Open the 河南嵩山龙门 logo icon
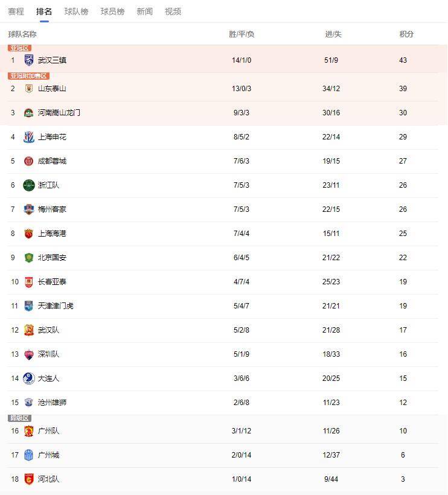448x495 pixels. (x=29, y=113)
